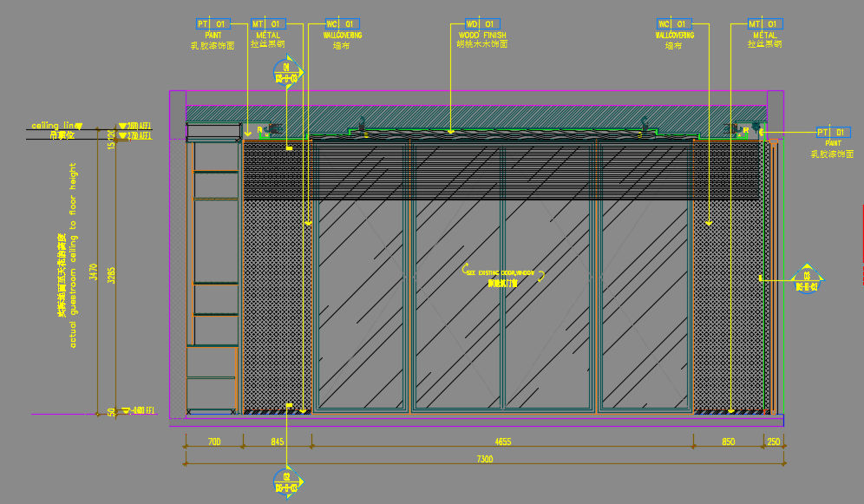Select section callout 02 below the dimensions
864x504 pixels.
click(287, 481)
